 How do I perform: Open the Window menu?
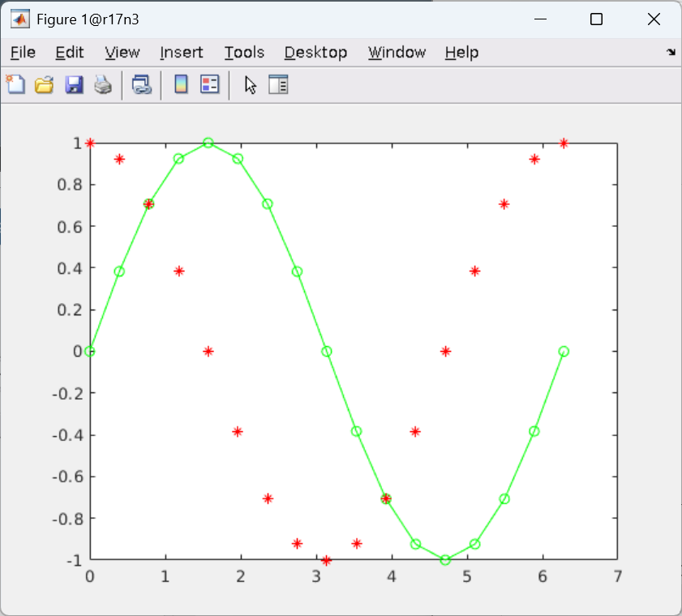coord(397,53)
